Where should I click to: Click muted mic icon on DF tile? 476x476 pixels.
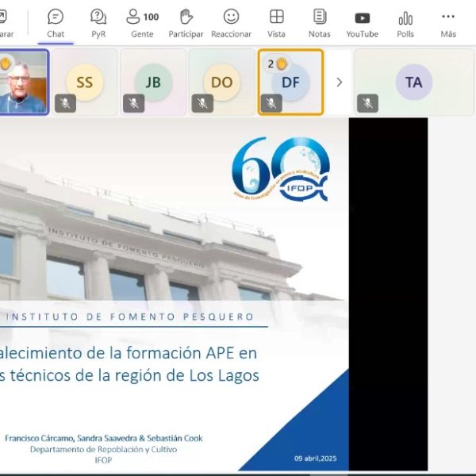pos(271,103)
